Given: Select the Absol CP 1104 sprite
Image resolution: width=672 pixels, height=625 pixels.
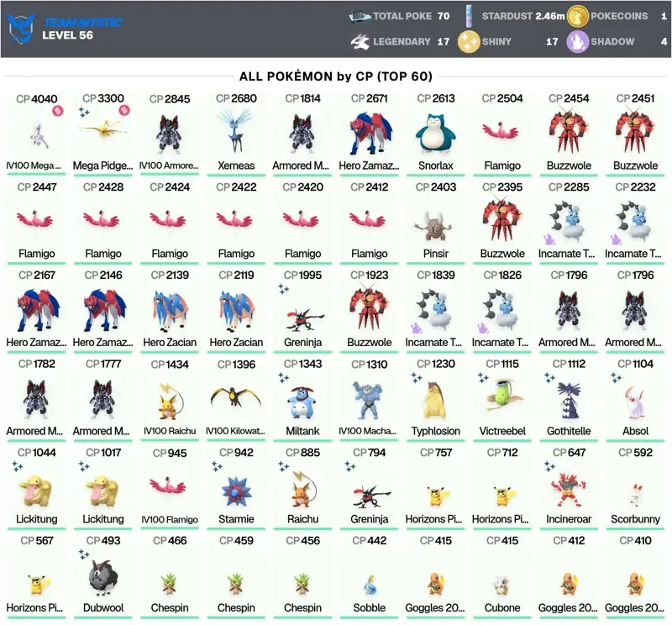Looking at the screenshot, I should [634, 402].
